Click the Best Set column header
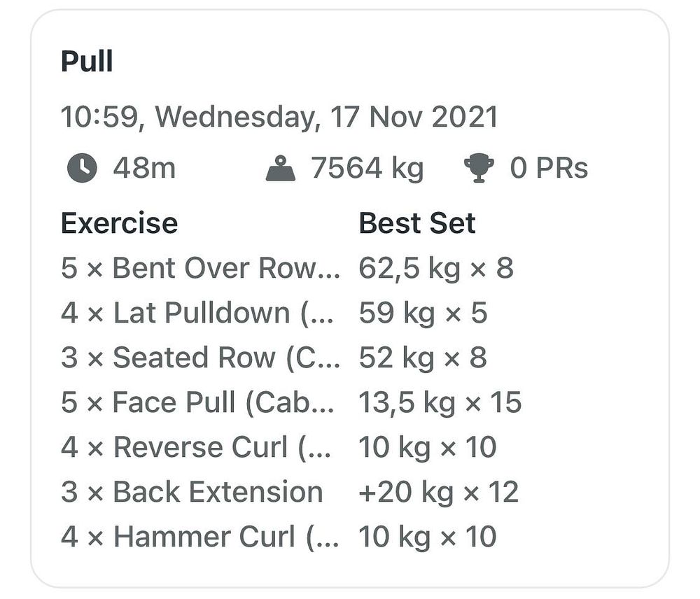This screenshot has width=700, height=599. click(x=417, y=223)
